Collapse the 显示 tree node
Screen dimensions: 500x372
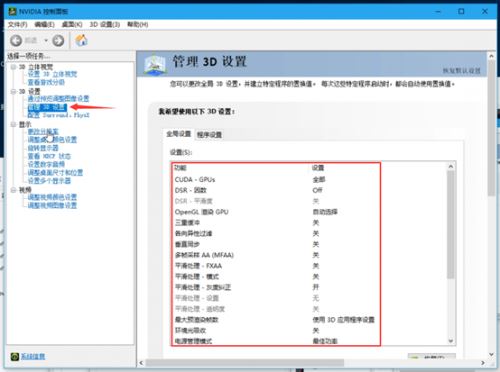pyautogui.click(x=13, y=124)
